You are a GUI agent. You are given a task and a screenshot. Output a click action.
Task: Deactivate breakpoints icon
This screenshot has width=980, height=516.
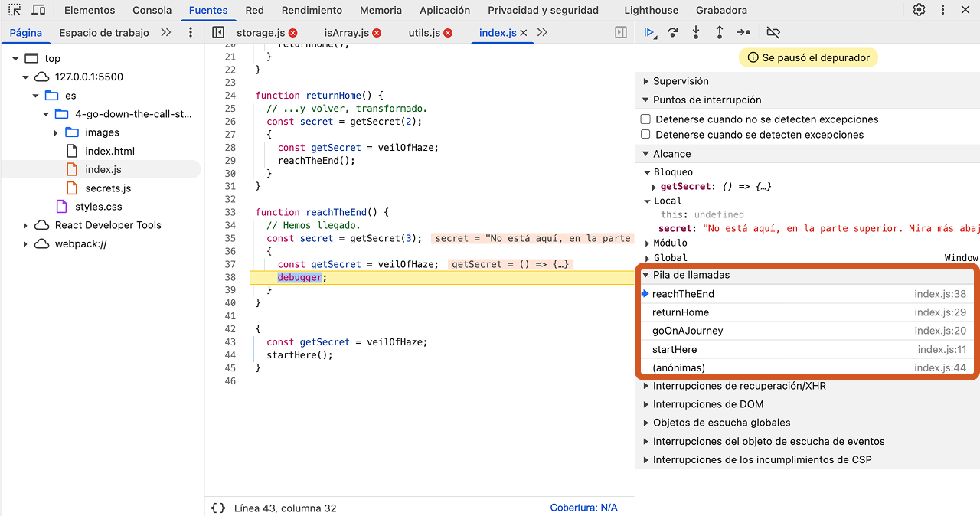pos(773,33)
